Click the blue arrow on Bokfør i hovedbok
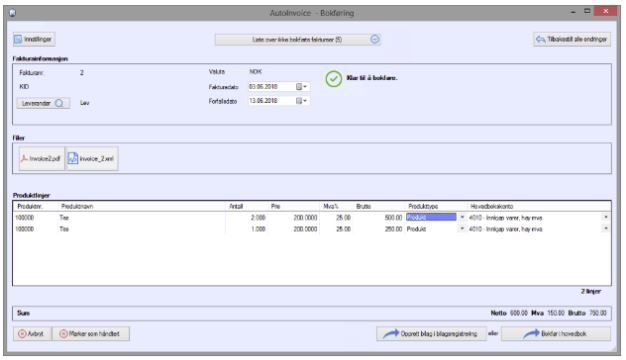The image size is (626, 360). (x=531, y=334)
